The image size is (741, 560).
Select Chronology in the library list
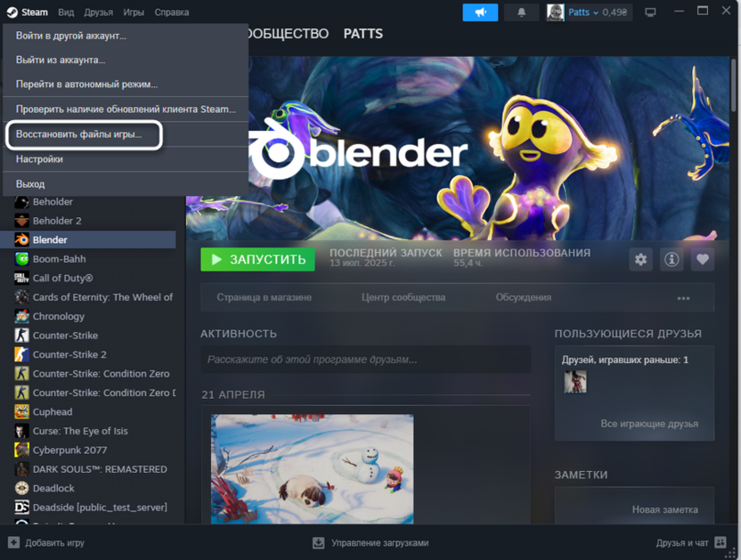[88, 316]
